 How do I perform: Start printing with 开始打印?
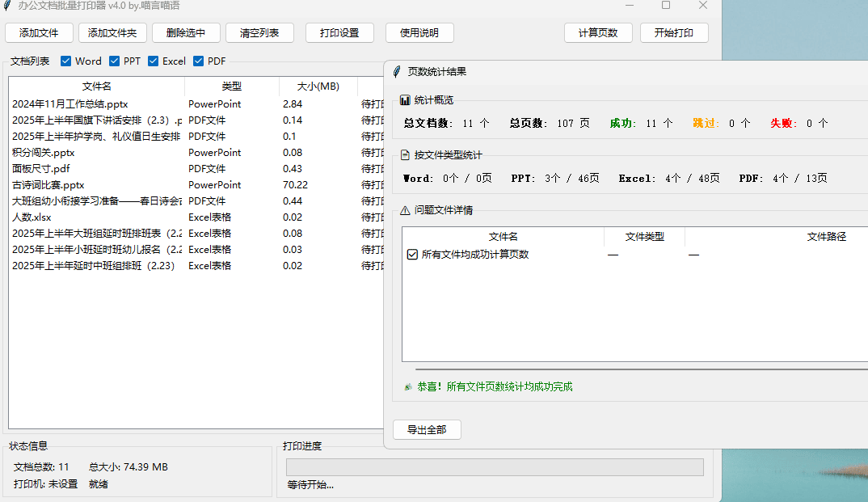click(x=674, y=33)
